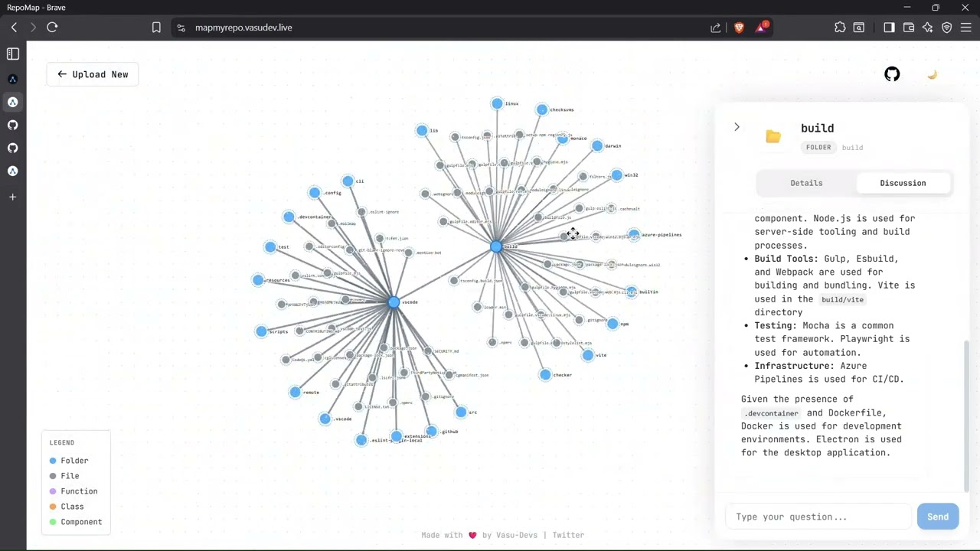This screenshot has width=980, height=551.
Task: Switch to the Discussion tab
Action: click(x=903, y=183)
